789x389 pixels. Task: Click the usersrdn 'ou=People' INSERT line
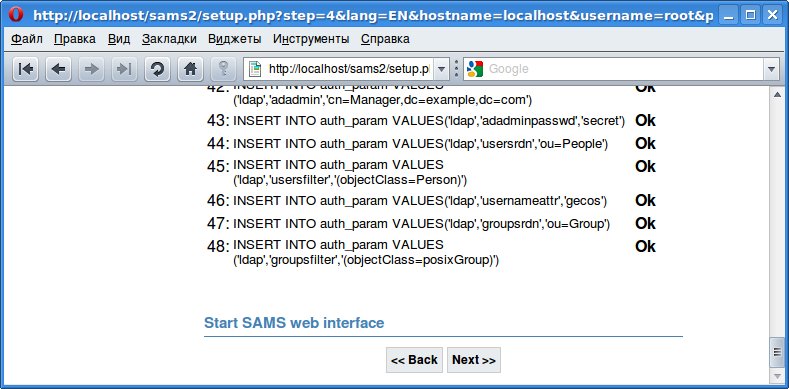click(421, 144)
